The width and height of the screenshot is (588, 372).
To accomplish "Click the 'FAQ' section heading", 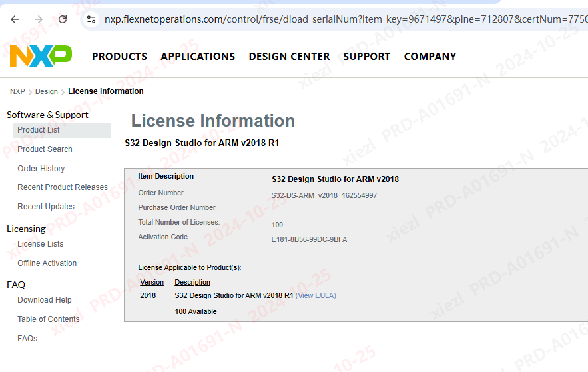I will pos(16,285).
